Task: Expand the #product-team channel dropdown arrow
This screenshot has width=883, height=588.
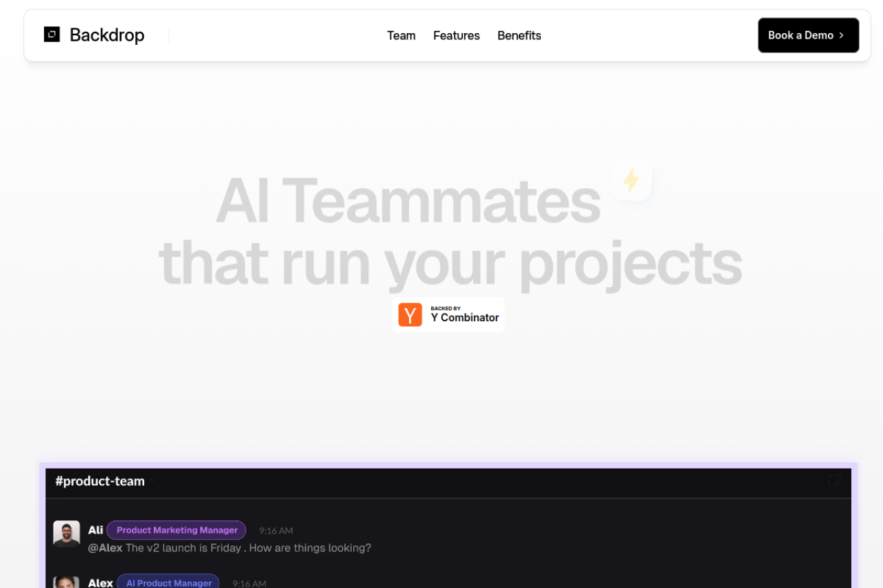Action: (152, 480)
